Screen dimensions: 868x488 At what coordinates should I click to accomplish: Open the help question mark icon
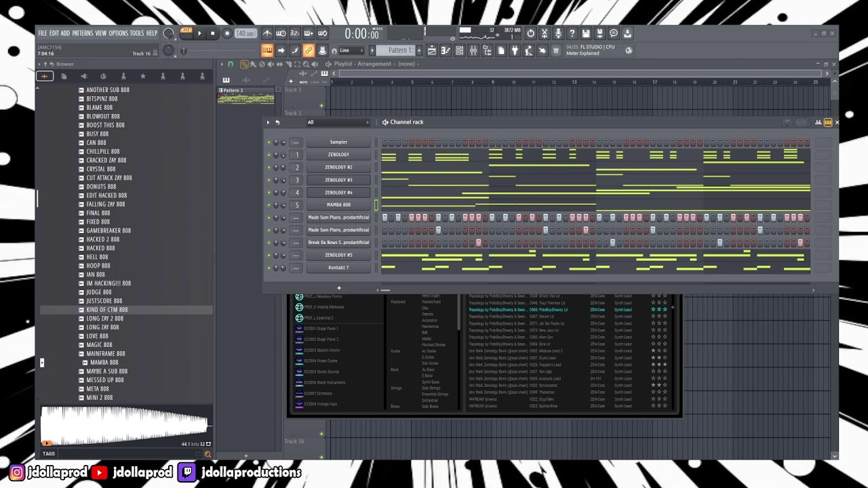coord(572,33)
